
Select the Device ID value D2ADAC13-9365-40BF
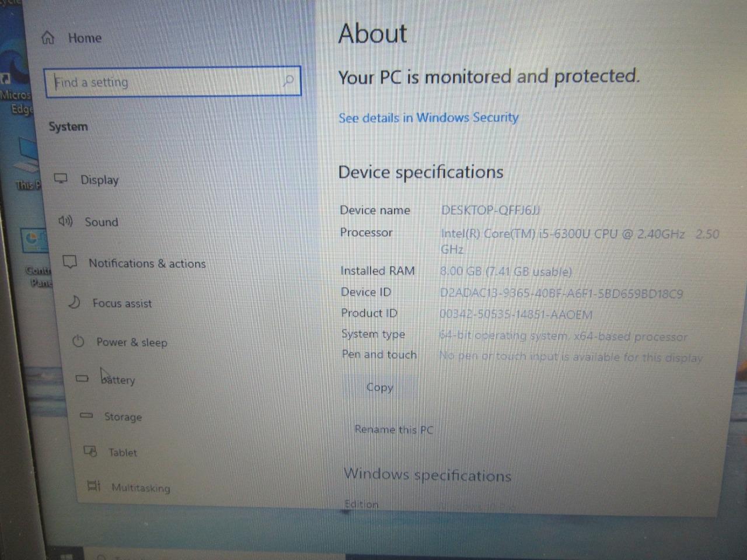(561, 293)
